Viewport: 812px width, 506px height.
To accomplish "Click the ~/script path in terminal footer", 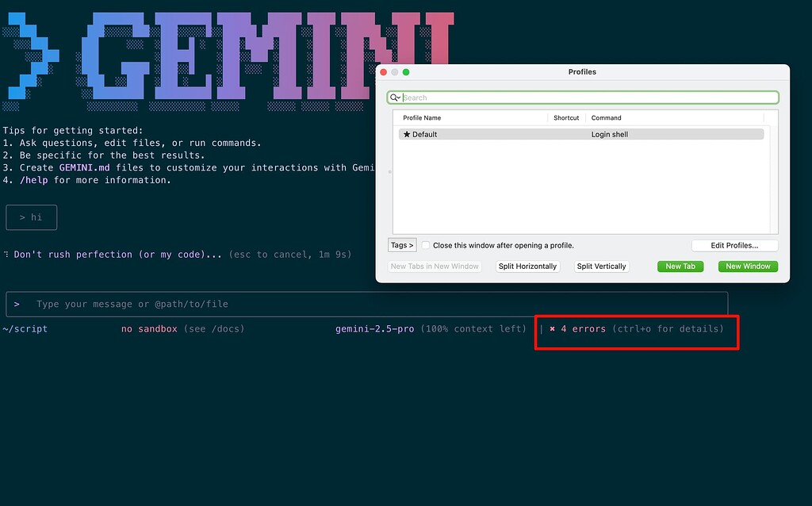I will (x=25, y=329).
